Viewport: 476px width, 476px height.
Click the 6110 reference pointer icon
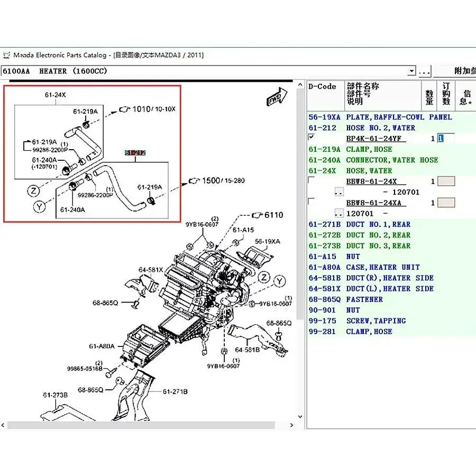click(257, 215)
